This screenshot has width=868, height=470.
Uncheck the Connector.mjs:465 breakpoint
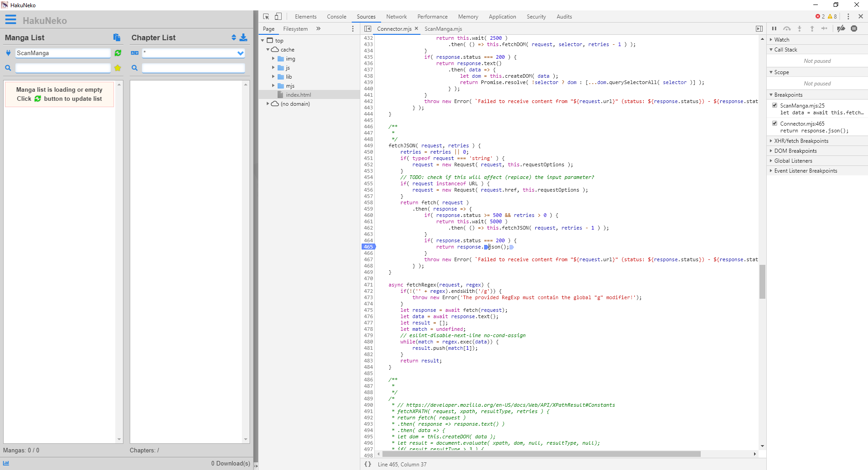775,123
